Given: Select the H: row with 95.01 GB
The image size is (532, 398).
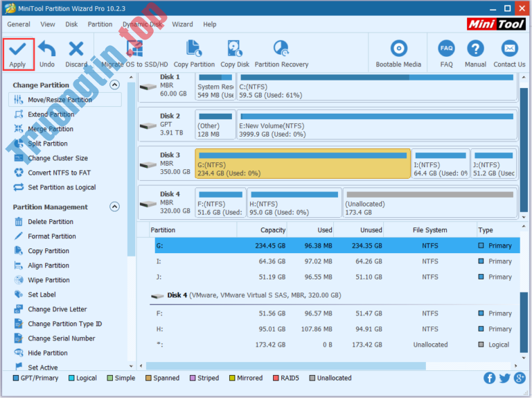Looking at the screenshot, I should (x=337, y=329).
